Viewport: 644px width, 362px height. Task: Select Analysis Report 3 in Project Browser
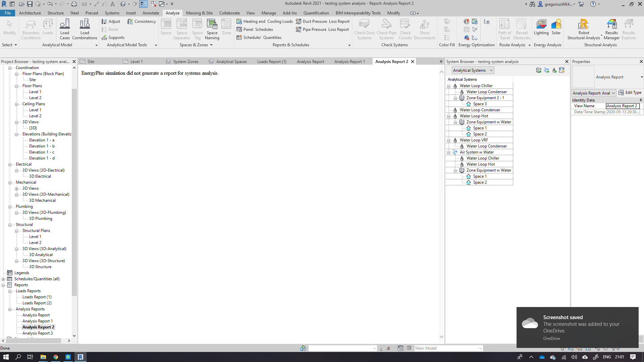(38, 333)
